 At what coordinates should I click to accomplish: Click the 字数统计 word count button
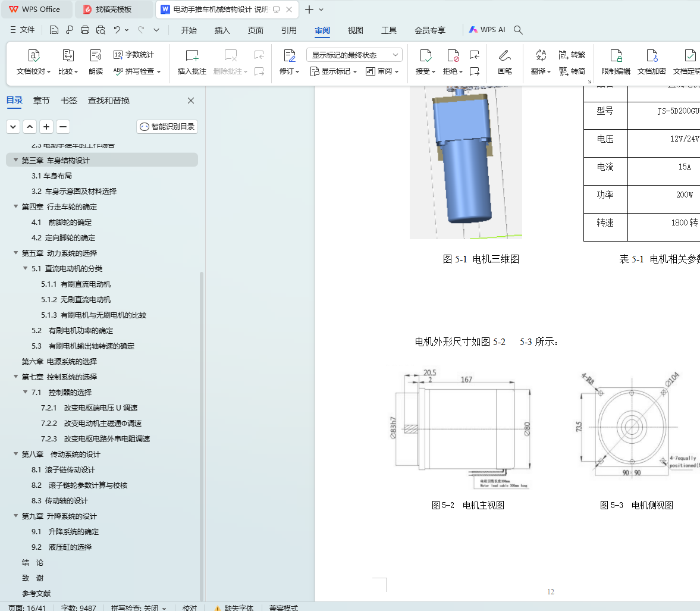click(x=134, y=55)
